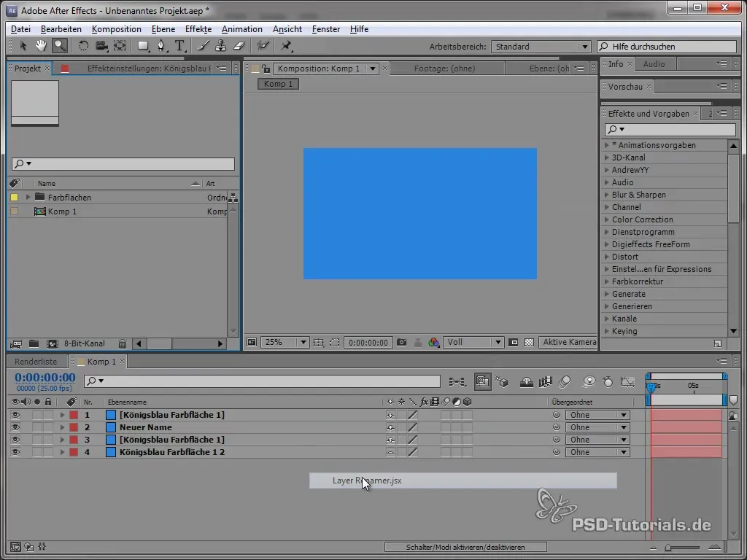Toggle motion blur switch on layer 3

446,440
